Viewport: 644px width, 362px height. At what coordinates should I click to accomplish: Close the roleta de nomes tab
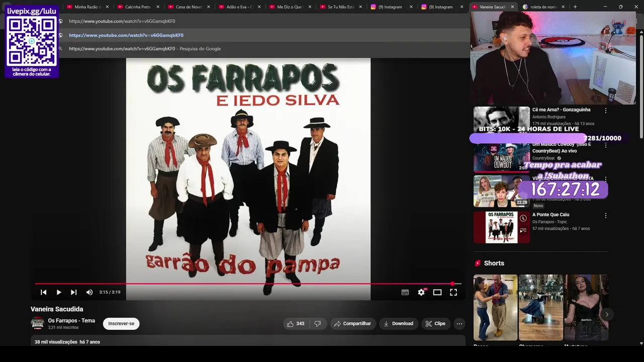pyautogui.click(x=563, y=7)
